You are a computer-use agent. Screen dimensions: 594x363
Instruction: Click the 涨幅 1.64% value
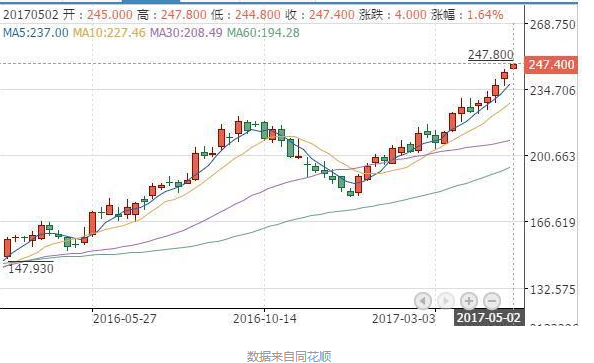485,15
